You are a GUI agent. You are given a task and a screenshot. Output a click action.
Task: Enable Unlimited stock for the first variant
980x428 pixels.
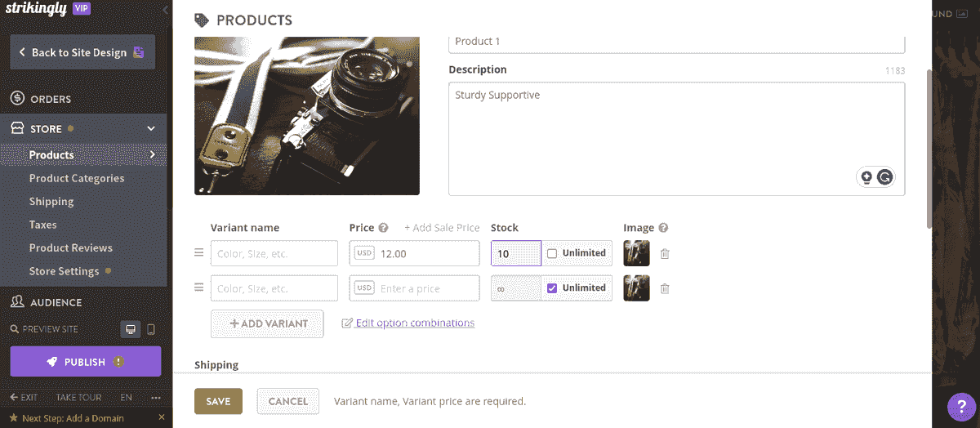coord(552,253)
